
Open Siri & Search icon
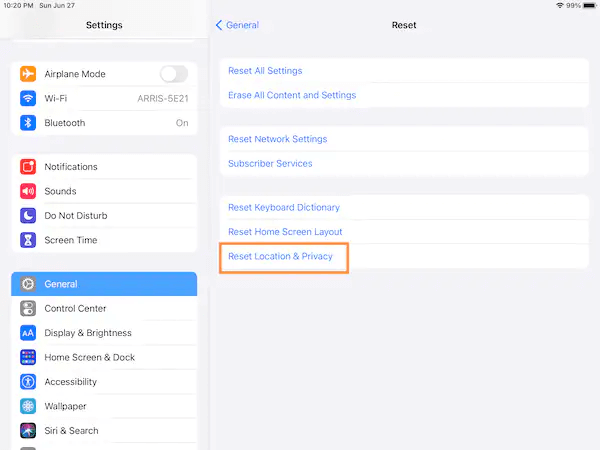(x=28, y=431)
